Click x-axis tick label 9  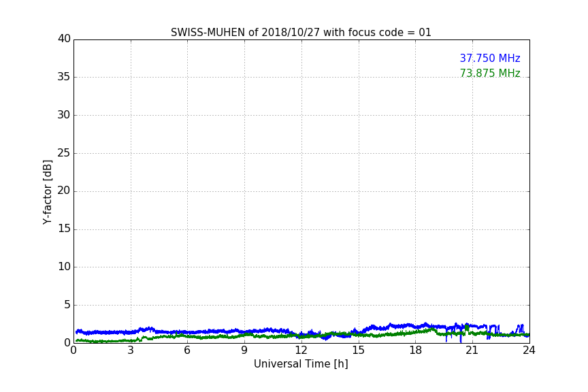(x=244, y=350)
